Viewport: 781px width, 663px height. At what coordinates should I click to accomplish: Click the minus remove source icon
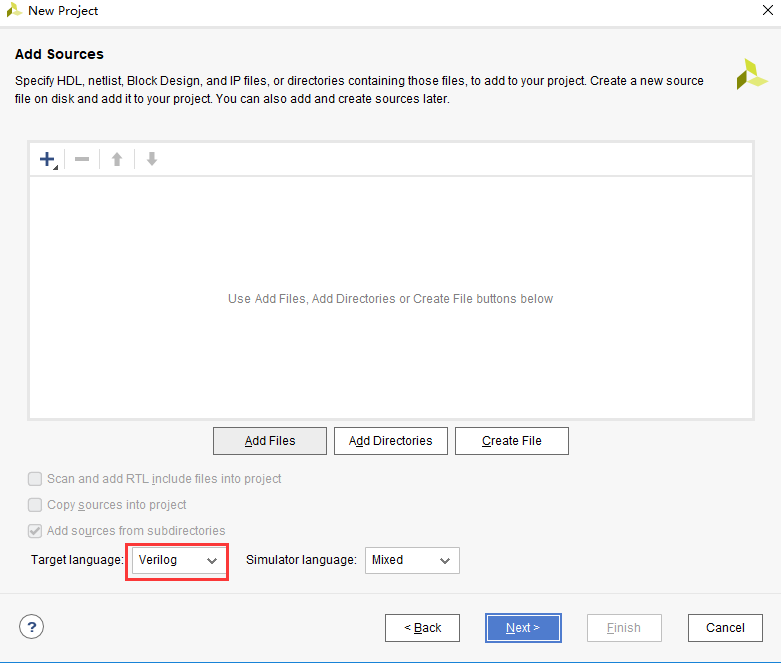coord(82,159)
